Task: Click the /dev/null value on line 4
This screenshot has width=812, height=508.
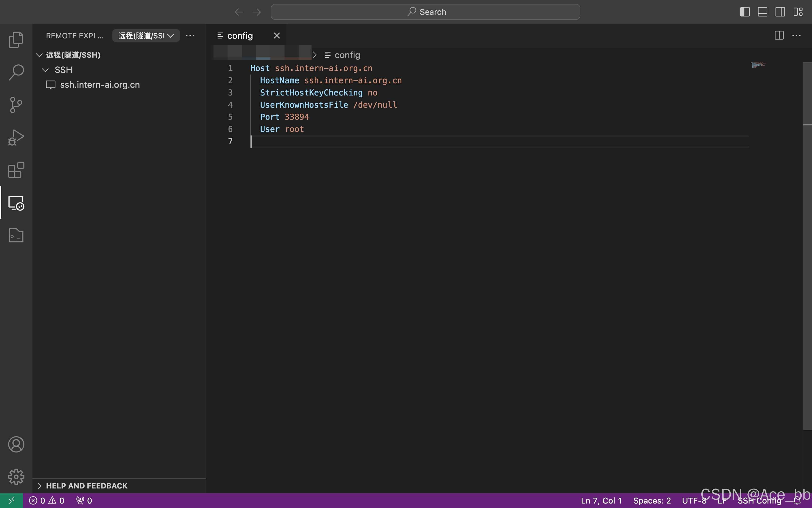Action: click(375, 105)
